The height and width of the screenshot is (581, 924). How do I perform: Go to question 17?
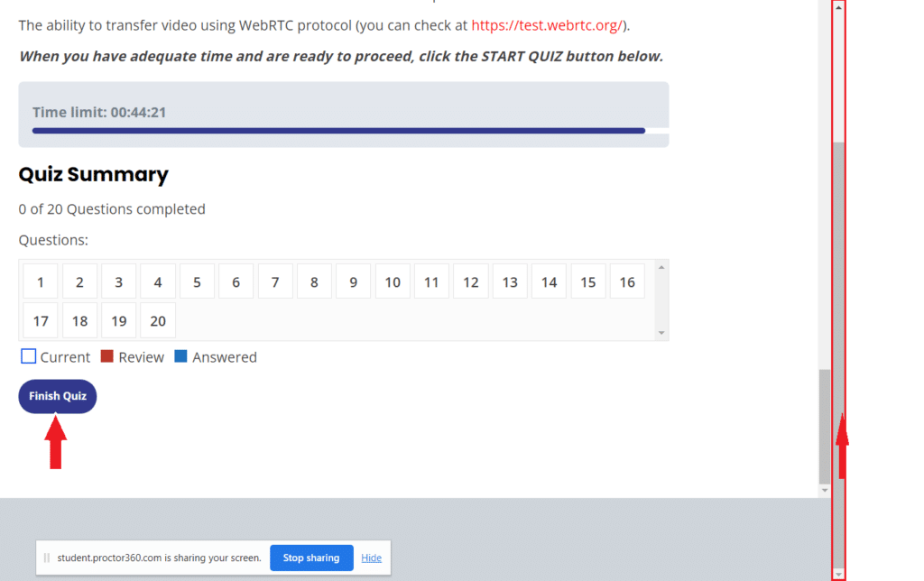tap(41, 320)
